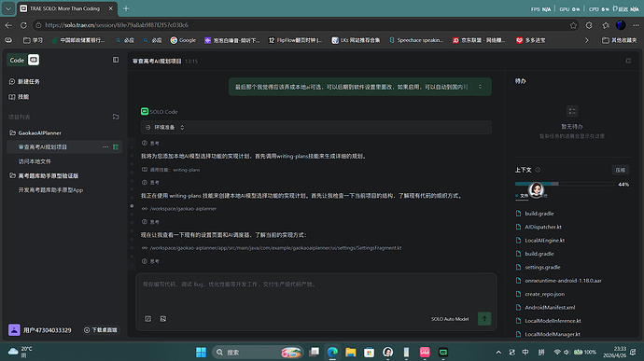The width and height of the screenshot is (644, 361).
Task: Open the Speechace speakin... bookmark
Action: [x=416, y=40]
